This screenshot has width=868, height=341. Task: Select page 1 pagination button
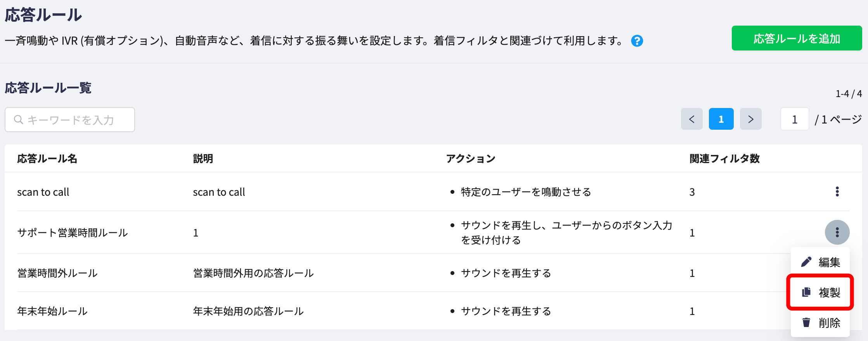pos(721,119)
